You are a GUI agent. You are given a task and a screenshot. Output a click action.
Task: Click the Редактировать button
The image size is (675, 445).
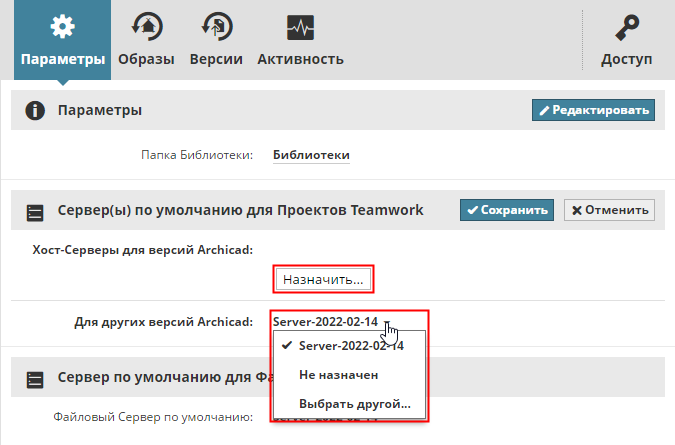[593, 110]
